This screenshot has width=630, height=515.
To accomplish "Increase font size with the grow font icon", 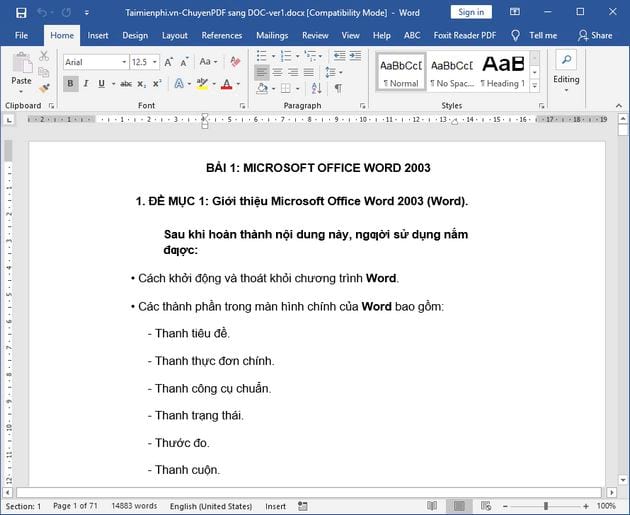I will coord(168,62).
